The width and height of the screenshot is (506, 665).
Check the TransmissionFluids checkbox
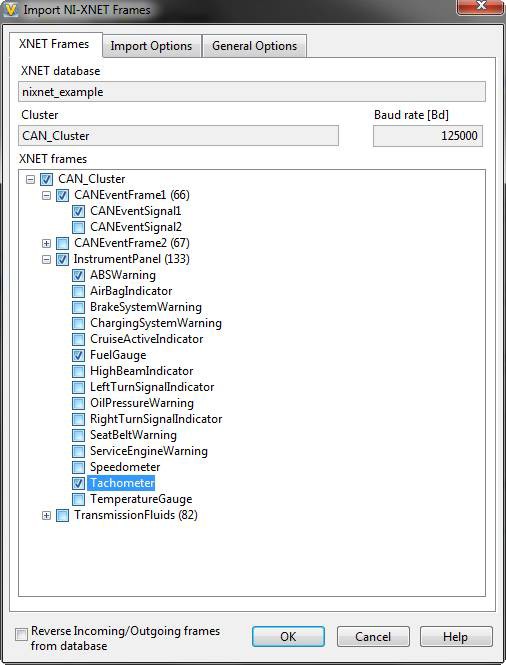point(62,516)
